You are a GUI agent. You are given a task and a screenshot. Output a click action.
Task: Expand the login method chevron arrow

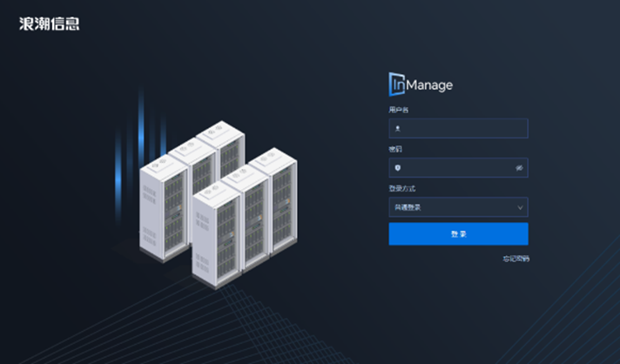point(520,207)
